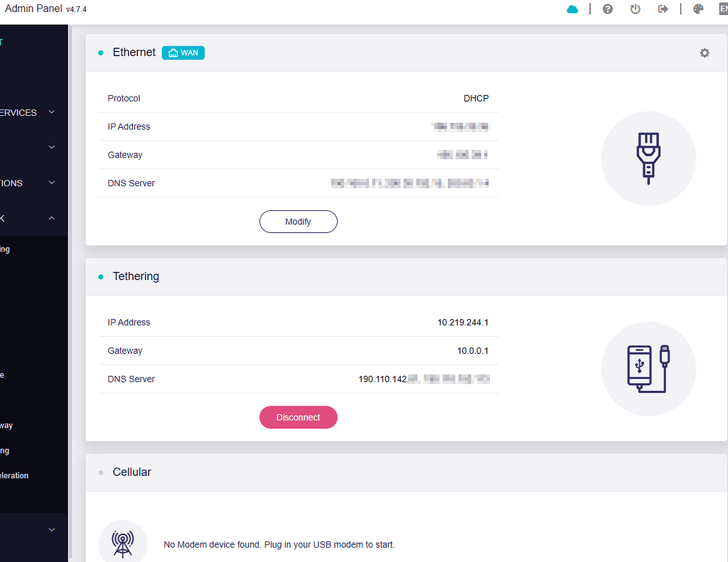
Task: Click the USB phone tethering icon
Action: [x=648, y=369]
